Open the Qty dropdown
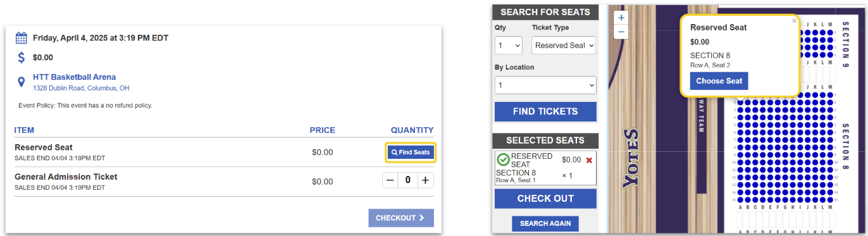 (509, 46)
